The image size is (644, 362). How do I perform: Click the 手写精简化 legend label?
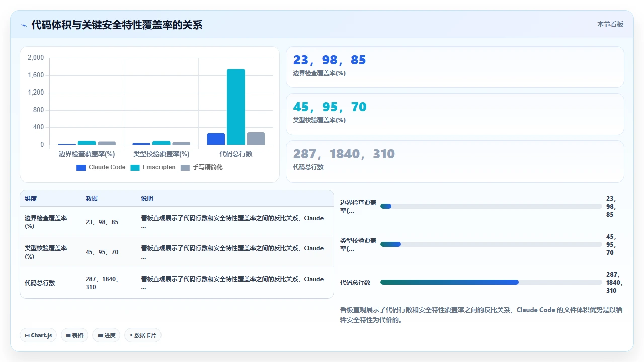(x=208, y=167)
